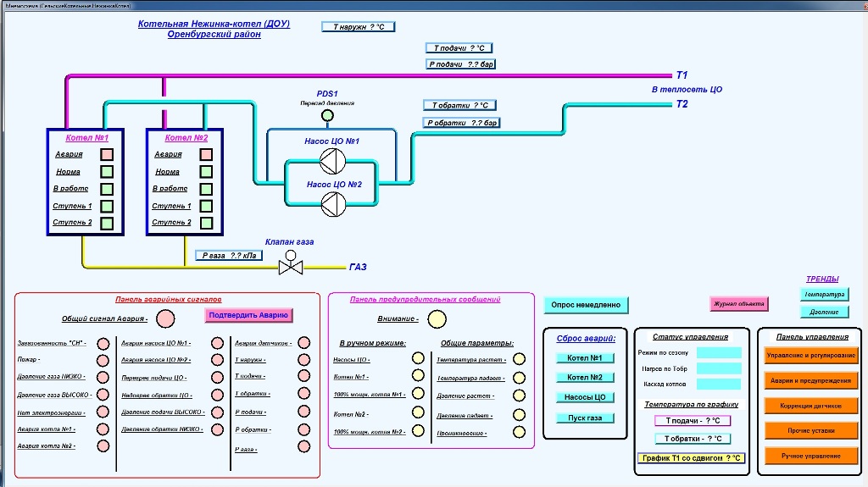Screen dimensions: 868x487
Task: Click the Режим по сезону status field
Action: click(718, 352)
